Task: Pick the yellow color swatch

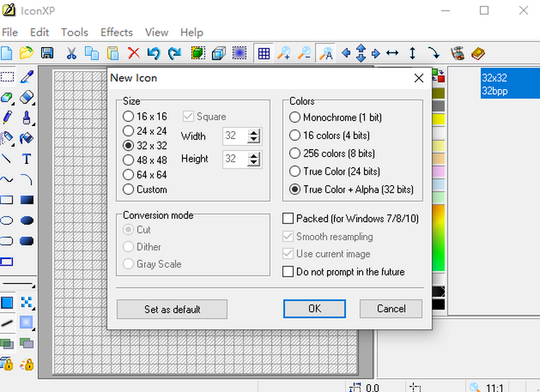Action: coord(438,119)
